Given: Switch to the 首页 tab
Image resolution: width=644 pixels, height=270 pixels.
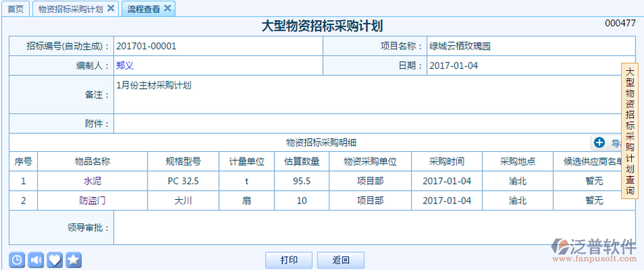Looking at the screenshot, I should pyautogui.click(x=16, y=9).
